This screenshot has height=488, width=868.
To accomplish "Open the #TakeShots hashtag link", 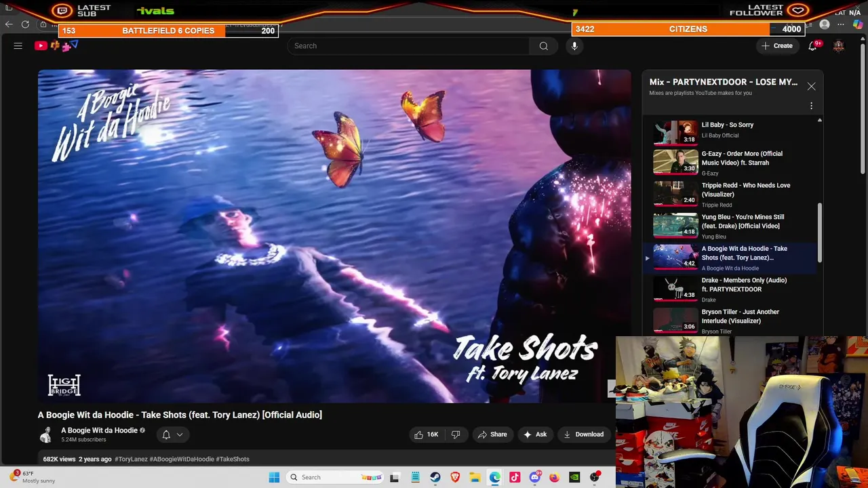I will pyautogui.click(x=233, y=459).
